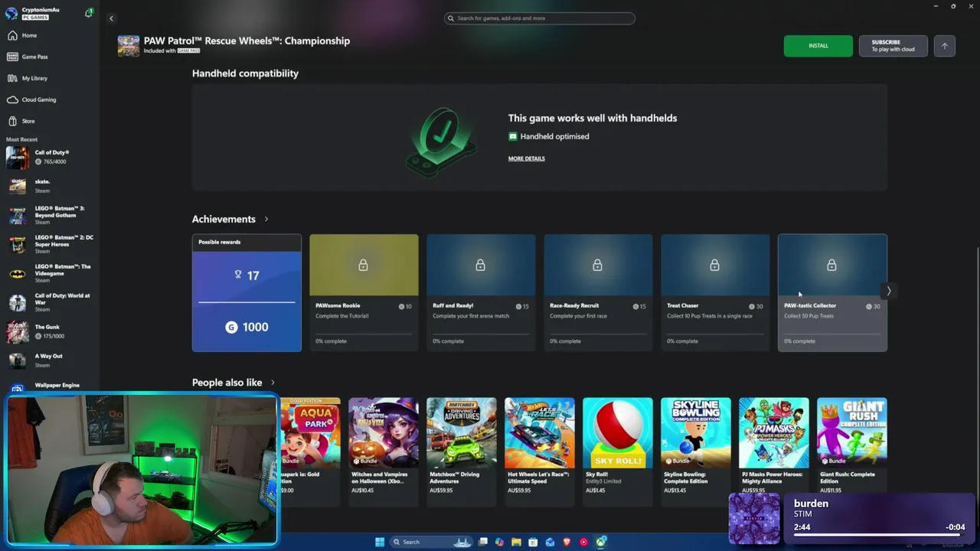Open the Treat Chaser achievement card

[x=715, y=293]
